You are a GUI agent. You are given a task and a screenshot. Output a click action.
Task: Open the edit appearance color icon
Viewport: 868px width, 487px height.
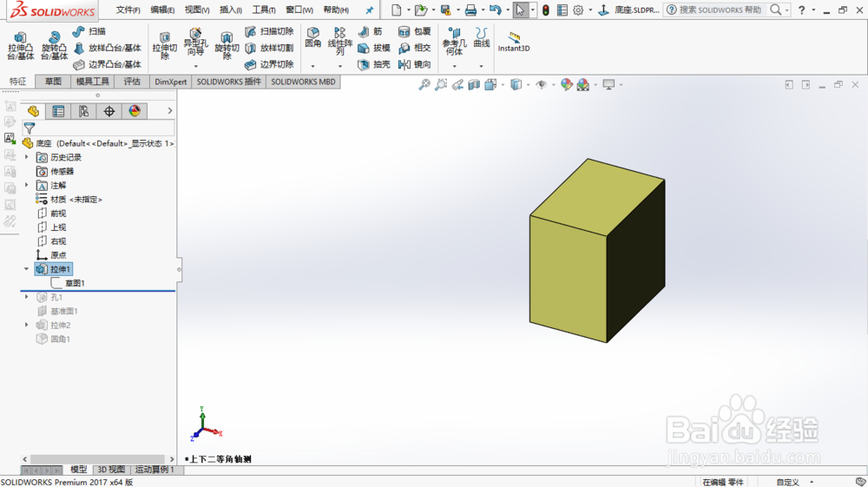566,85
